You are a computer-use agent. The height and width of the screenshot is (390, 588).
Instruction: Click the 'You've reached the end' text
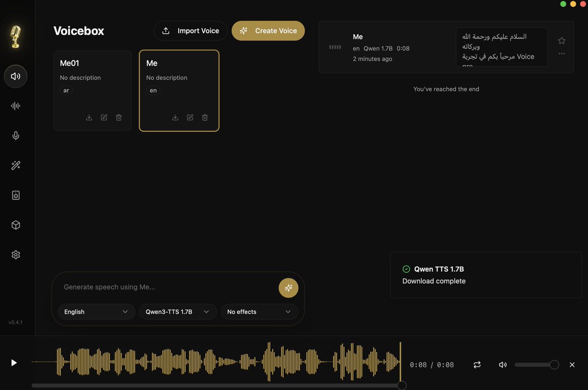tap(446, 89)
